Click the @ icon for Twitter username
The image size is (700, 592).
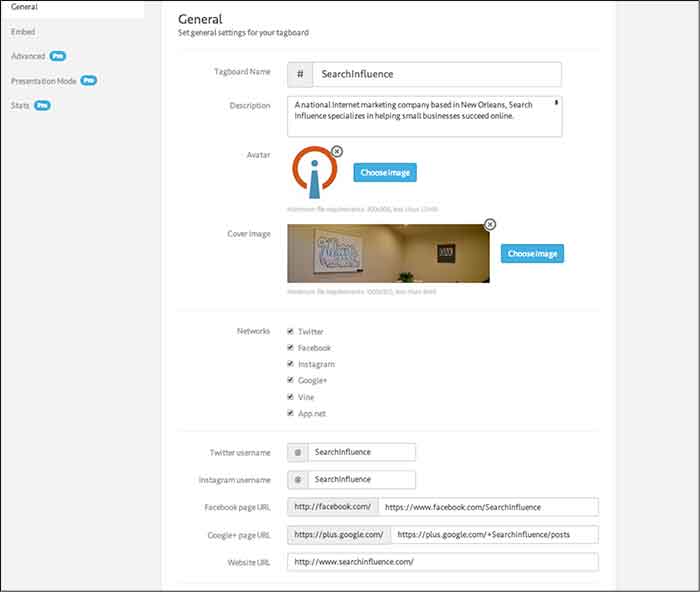(x=298, y=452)
